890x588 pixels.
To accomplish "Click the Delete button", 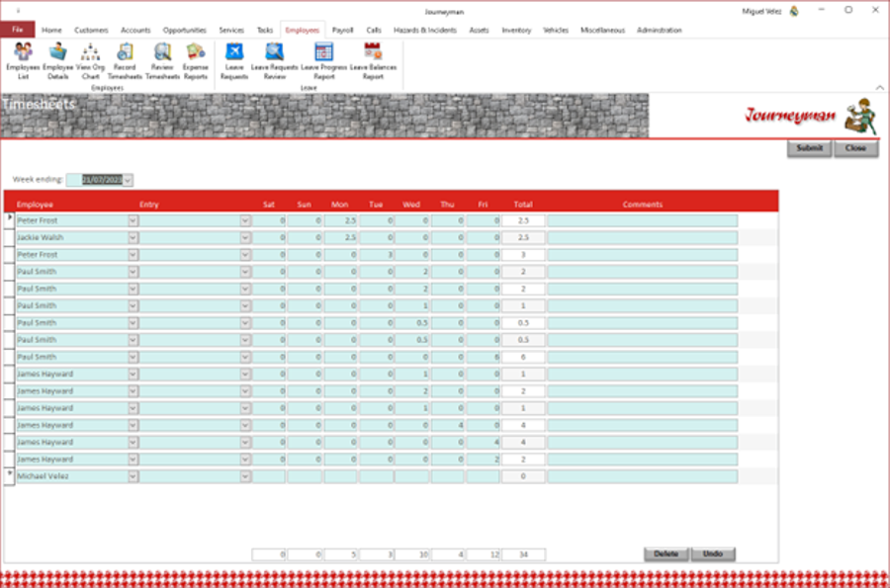I will coord(667,554).
